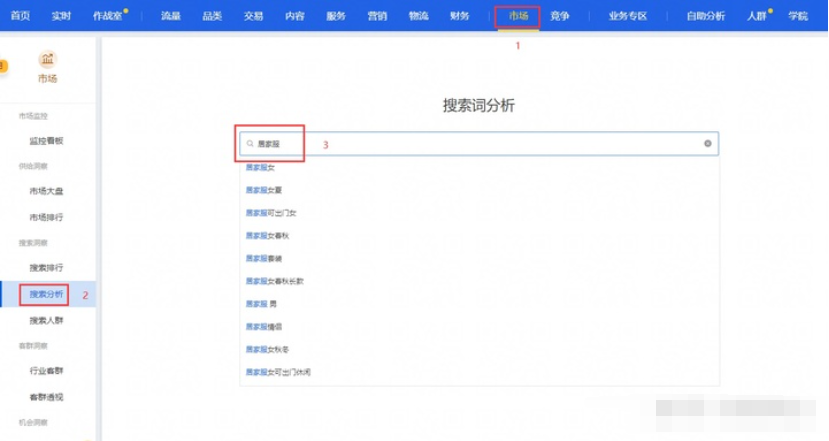Open 监控看板 in the sidebar

[x=46, y=141]
